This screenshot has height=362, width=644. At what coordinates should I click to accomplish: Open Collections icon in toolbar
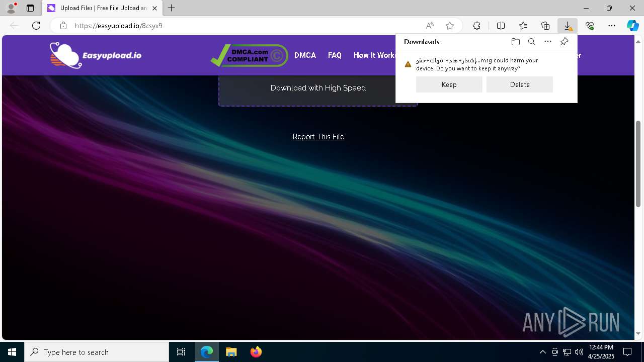coord(545,26)
